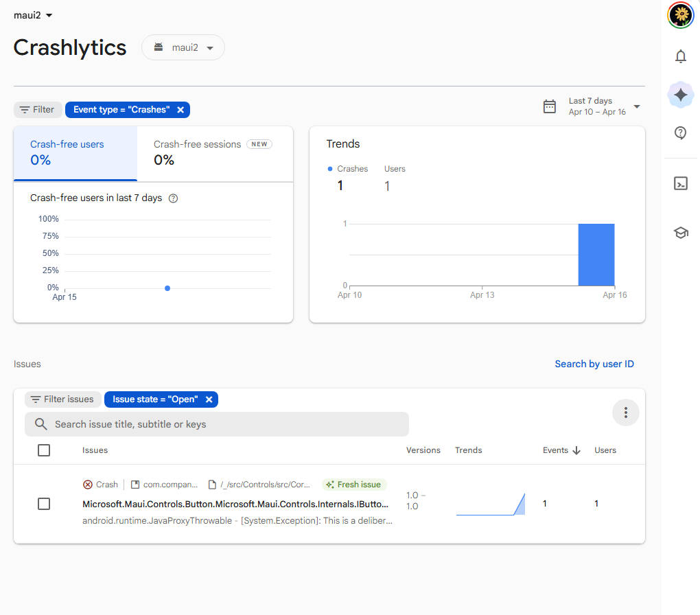Expand the maui2 project dropdown
Viewport: 700px width, 615px height.
[x=33, y=15]
